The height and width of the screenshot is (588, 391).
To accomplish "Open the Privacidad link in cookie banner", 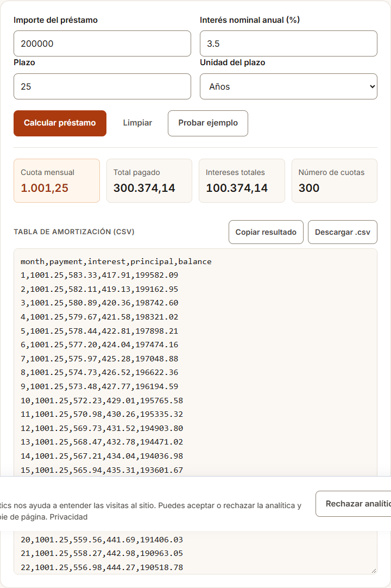I will pyautogui.click(x=68, y=517).
